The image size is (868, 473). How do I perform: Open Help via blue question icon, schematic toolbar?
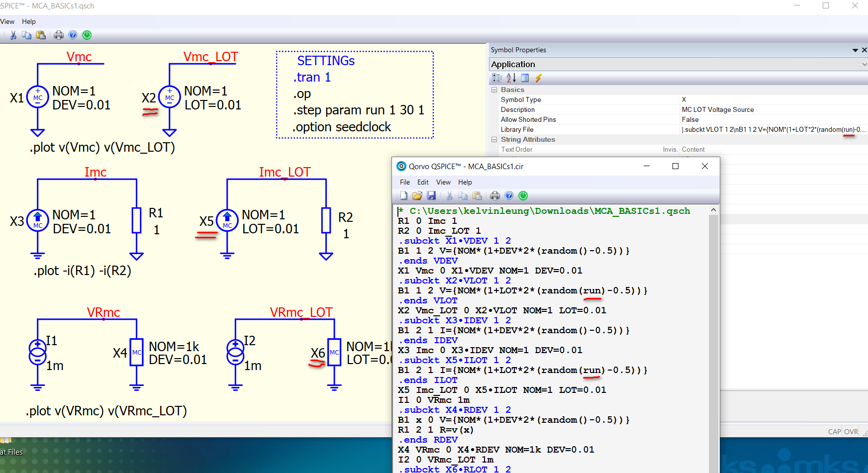click(73, 35)
